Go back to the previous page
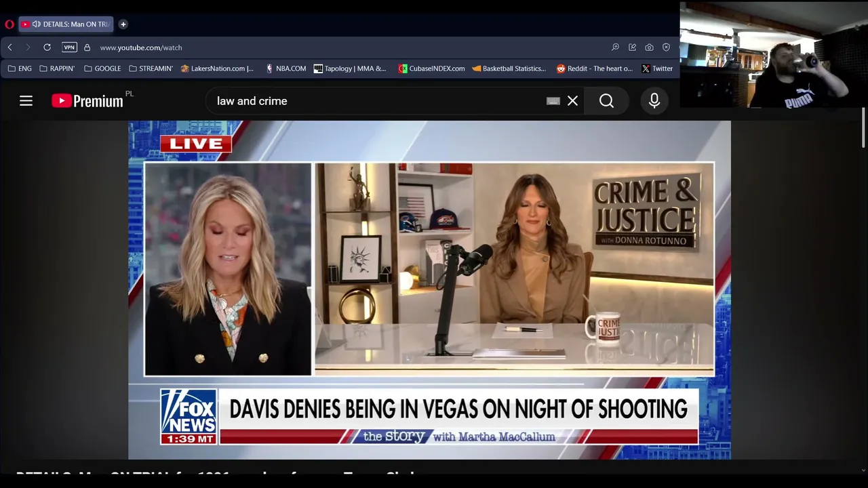Image resolution: width=868 pixels, height=488 pixels. pos(9,47)
